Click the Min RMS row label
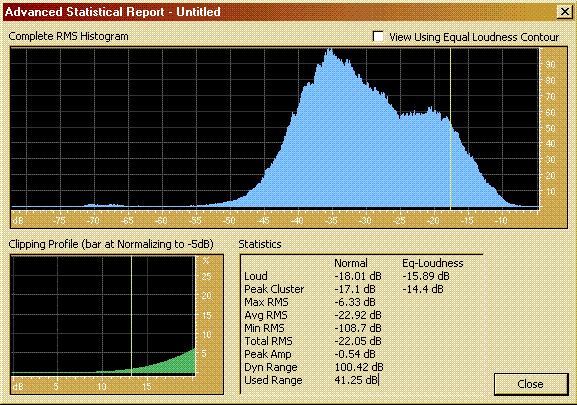 point(265,328)
